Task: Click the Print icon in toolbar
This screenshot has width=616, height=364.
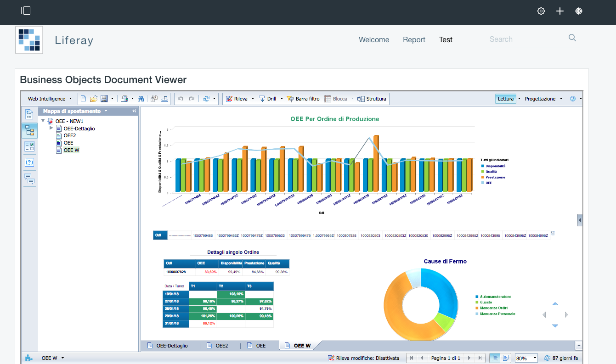Action: 124,99
